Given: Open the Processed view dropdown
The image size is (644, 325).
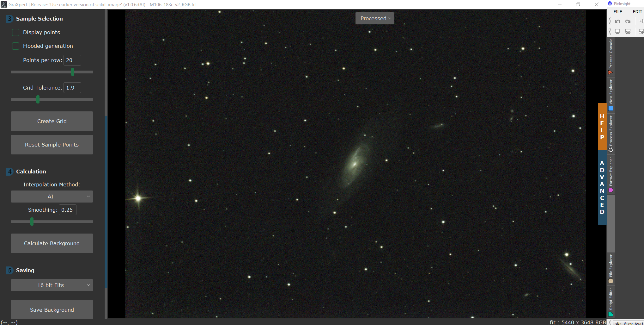Looking at the screenshot, I should point(375,18).
